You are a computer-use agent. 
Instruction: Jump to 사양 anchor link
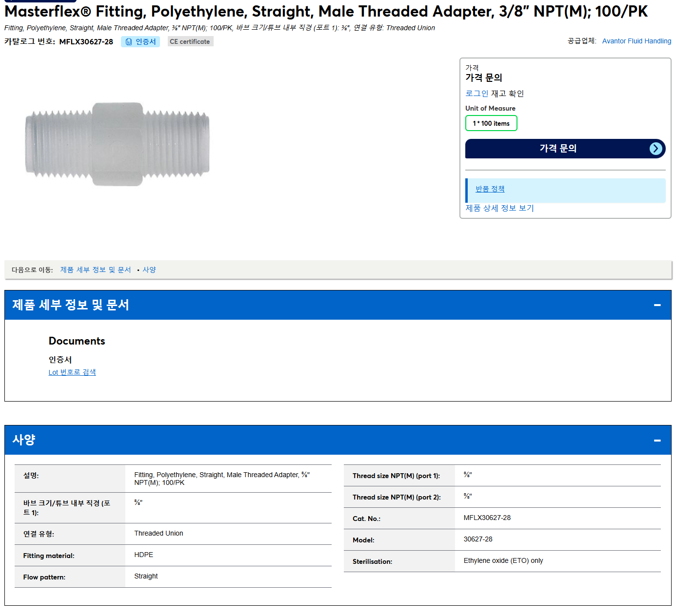pos(149,270)
